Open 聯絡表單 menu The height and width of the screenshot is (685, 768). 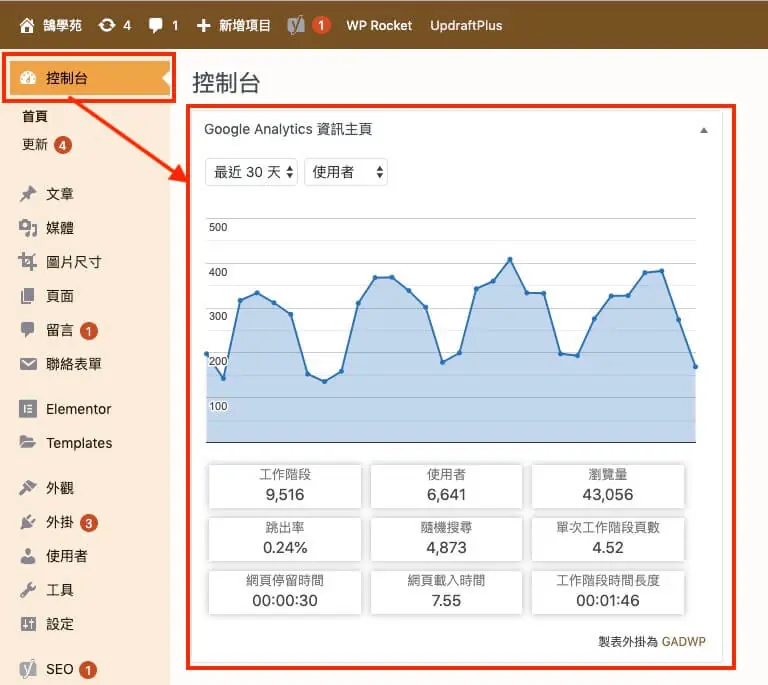coord(73,364)
